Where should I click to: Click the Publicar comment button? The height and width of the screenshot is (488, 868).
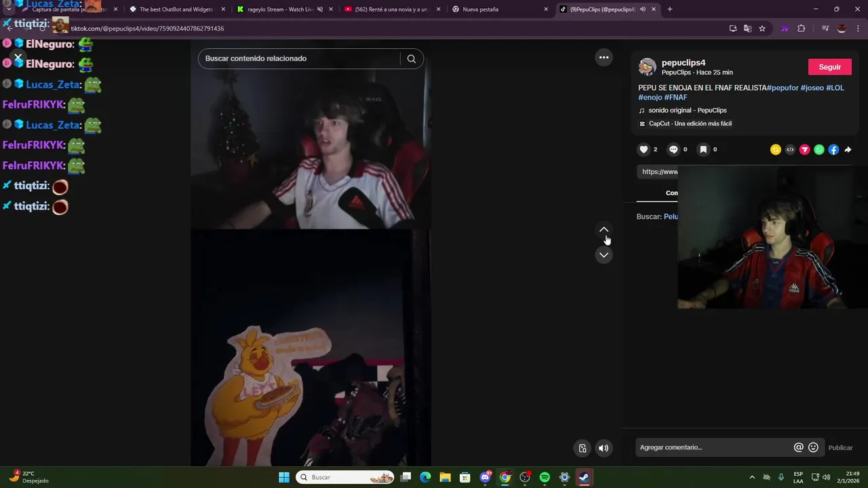coord(841,447)
